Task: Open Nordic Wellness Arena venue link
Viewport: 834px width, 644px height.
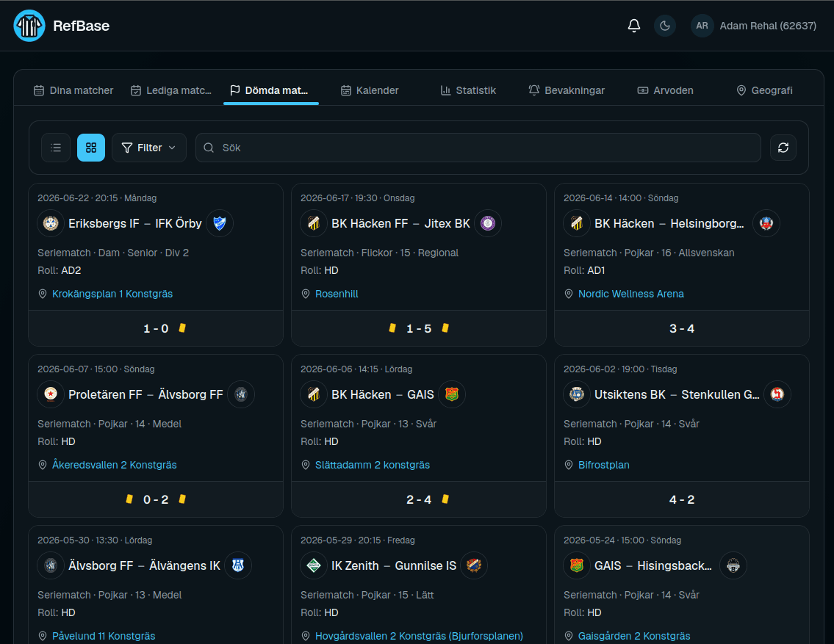Action: [630, 294]
